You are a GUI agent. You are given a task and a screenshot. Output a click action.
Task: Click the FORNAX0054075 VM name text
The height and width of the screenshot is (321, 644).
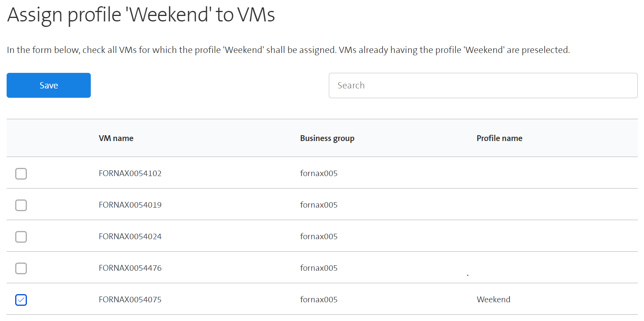point(130,300)
